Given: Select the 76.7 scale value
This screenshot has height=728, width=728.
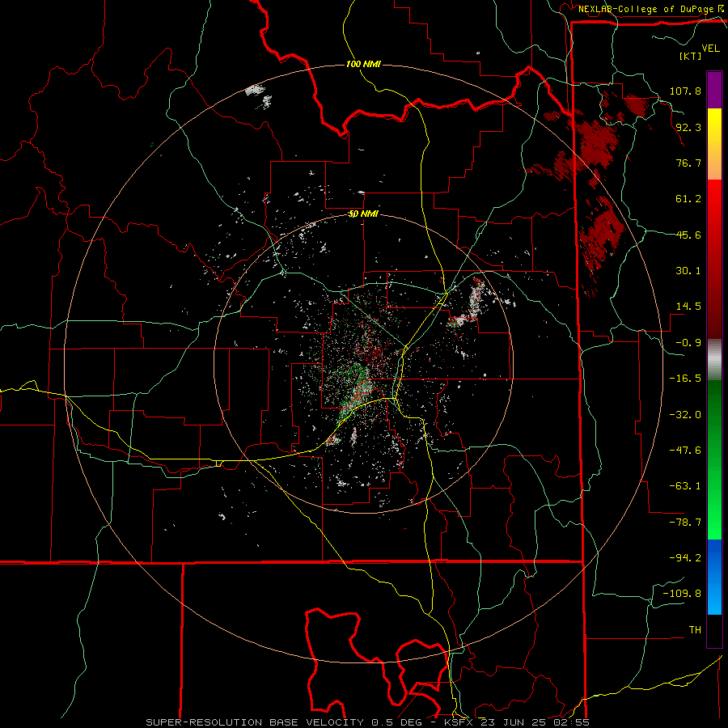Looking at the screenshot, I should (x=688, y=163).
